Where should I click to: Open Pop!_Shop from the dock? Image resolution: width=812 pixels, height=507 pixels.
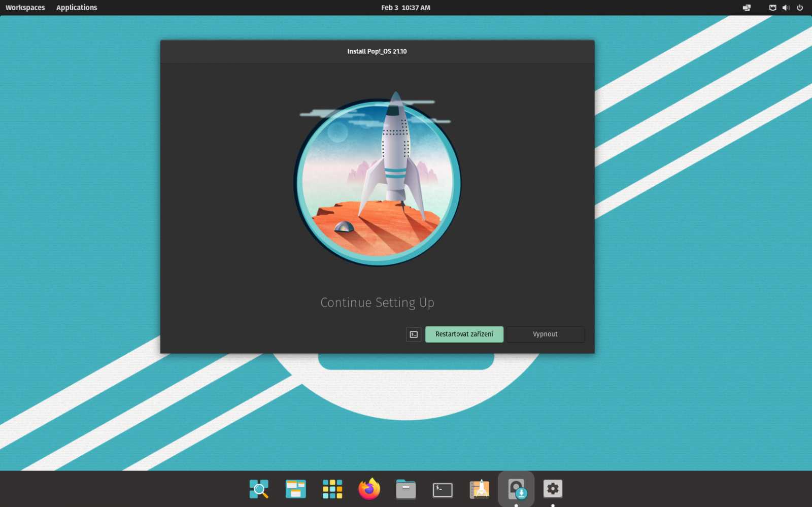(480, 489)
